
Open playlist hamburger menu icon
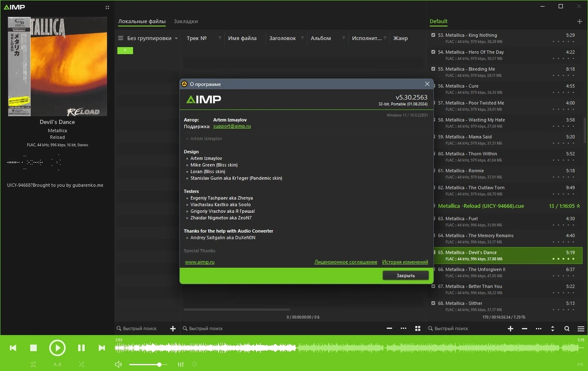point(581,328)
